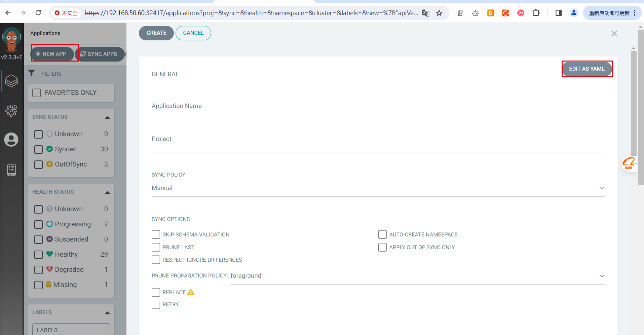Open the User Info icon in sidebar
Image resolution: width=644 pixels, height=335 pixels.
(11, 140)
